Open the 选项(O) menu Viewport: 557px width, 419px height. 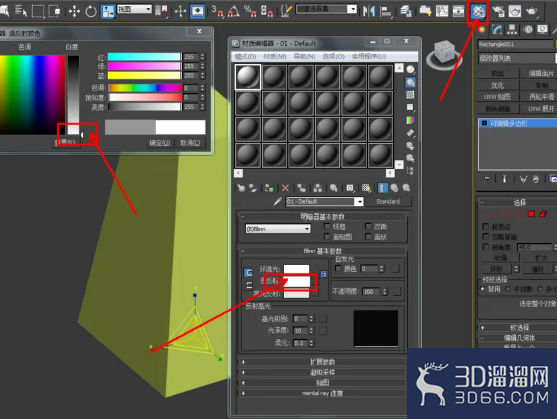point(334,56)
